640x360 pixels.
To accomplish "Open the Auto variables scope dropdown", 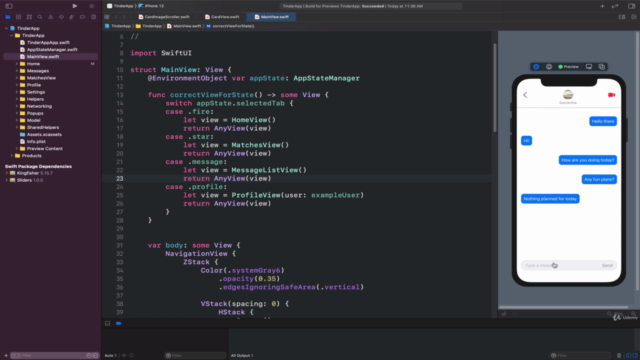I will coord(111,356).
